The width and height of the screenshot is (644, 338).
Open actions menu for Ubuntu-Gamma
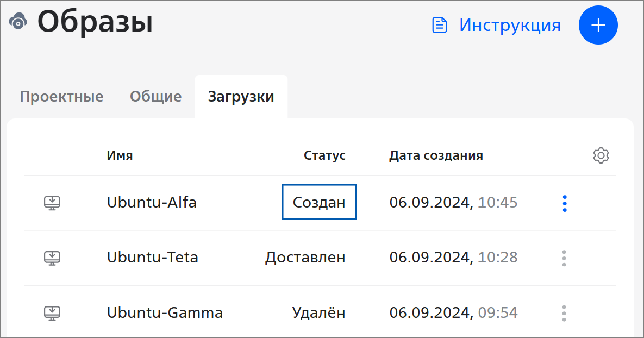tap(564, 313)
